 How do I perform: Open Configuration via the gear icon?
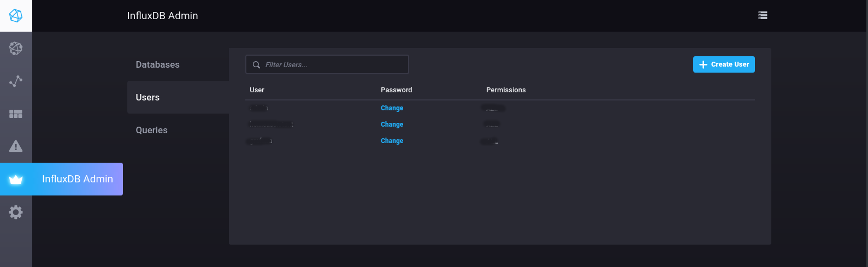(16, 212)
